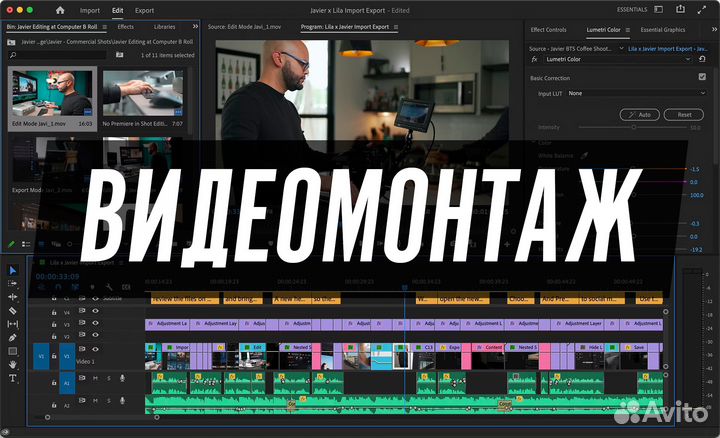This screenshot has width=720, height=438.
Task: Click the Lila x Javier Import Export link
Action: [667, 49]
